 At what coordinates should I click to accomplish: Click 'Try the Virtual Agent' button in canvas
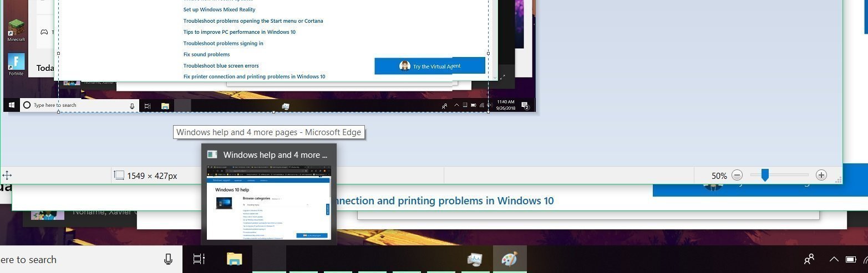tap(430, 66)
